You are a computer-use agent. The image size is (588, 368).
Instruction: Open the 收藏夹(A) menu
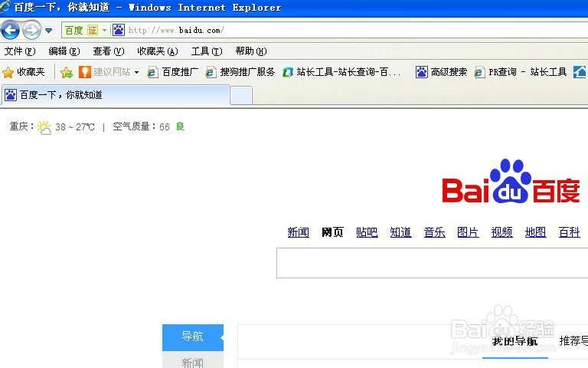(158, 51)
